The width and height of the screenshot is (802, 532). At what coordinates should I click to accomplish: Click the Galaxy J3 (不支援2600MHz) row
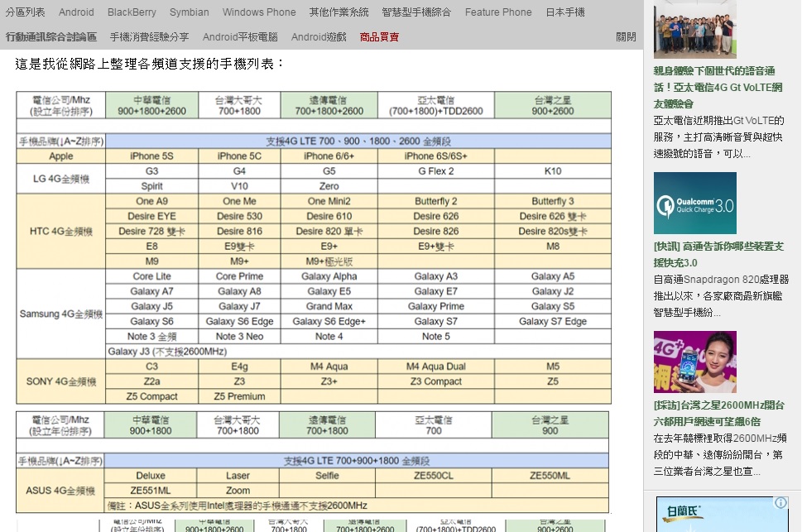(358, 352)
